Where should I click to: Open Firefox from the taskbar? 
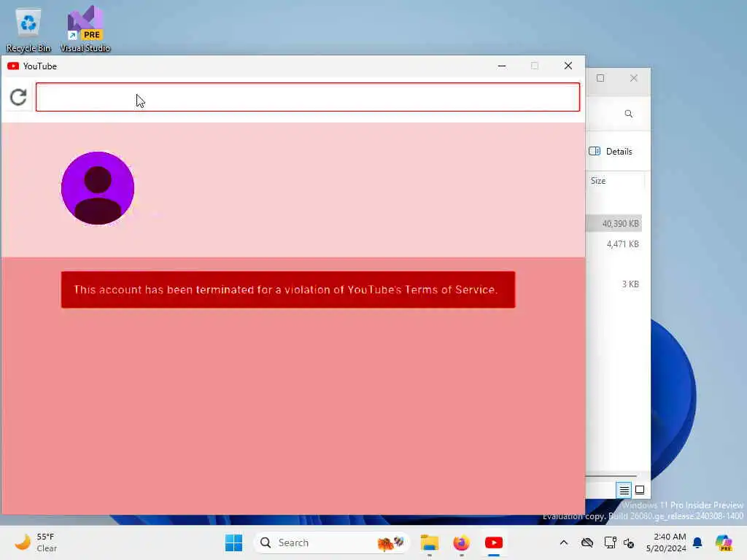(x=461, y=542)
